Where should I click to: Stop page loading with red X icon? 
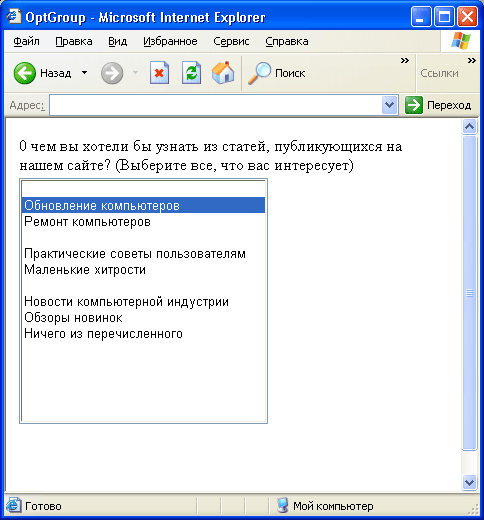point(159,73)
